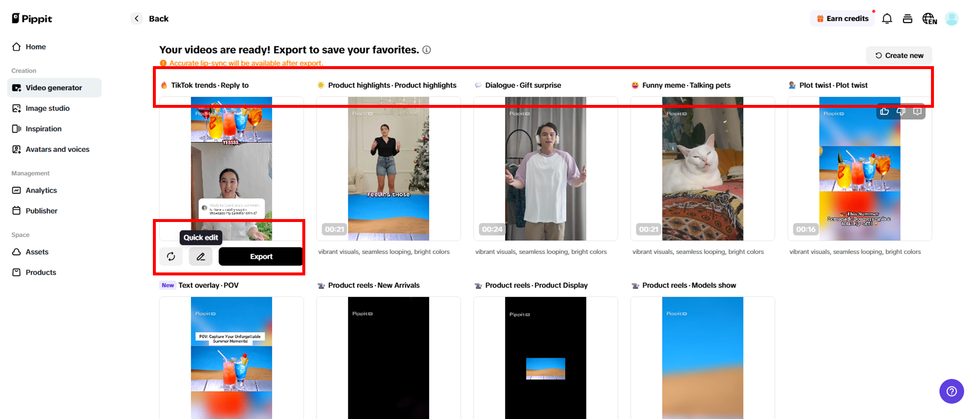Go to Analytics in the sidebar
The image size is (980, 419).
[41, 190]
